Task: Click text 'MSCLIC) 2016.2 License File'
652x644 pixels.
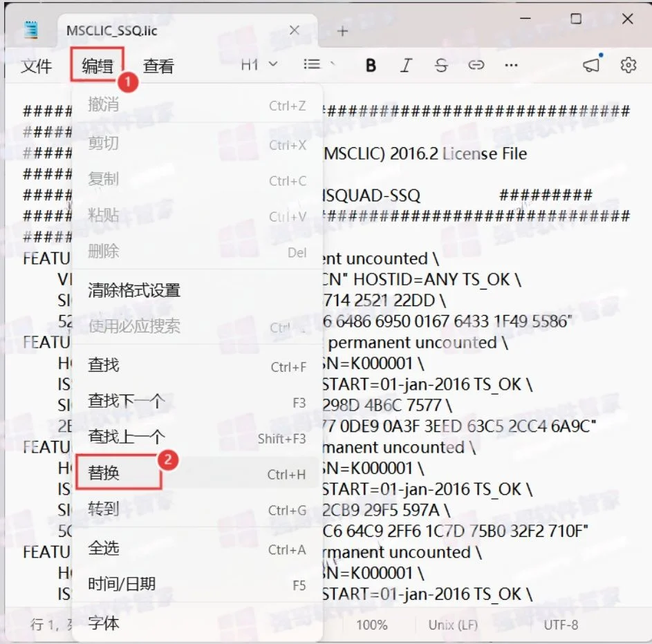Action: [425, 154]
